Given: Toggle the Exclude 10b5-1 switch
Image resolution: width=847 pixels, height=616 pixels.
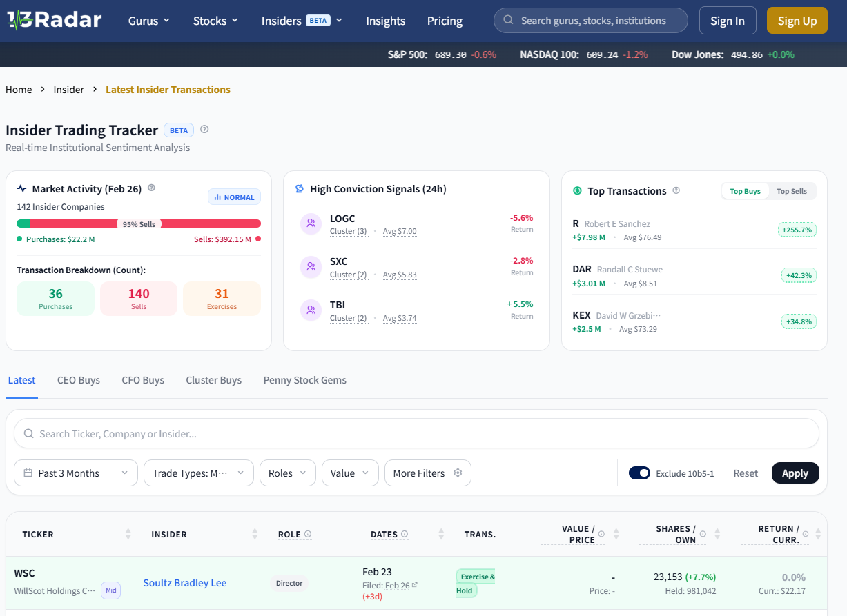Looking at the screenshot, I should 639,473.
